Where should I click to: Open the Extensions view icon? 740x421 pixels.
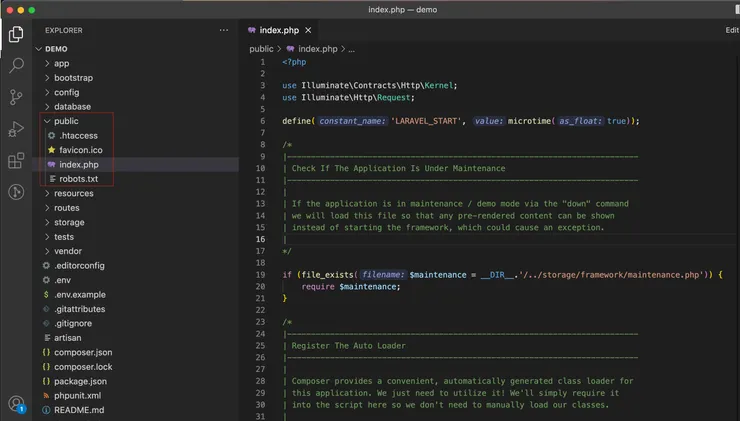[x=16, y=160]
